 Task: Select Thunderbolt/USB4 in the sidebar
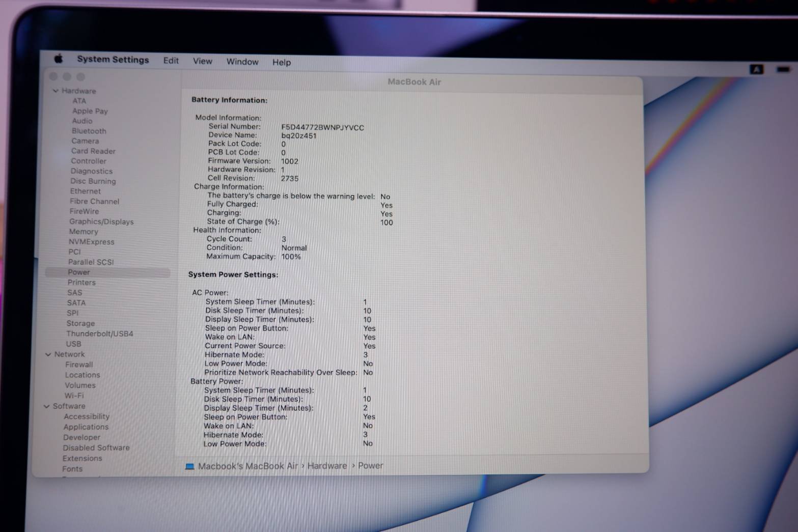pos(100,334)
